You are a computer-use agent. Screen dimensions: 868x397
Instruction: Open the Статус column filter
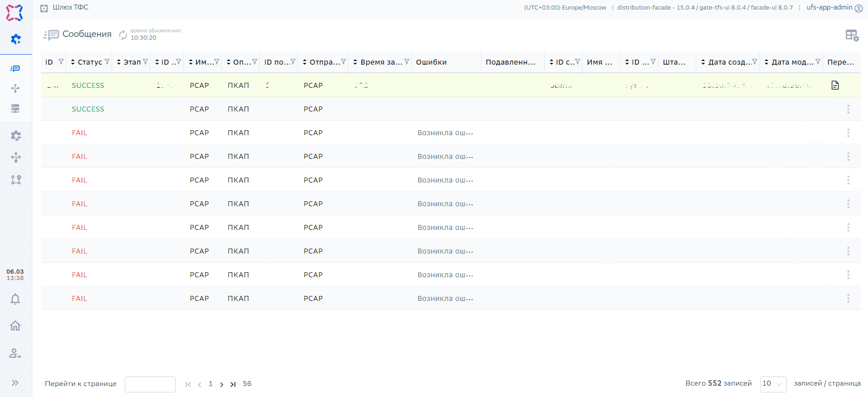pyautogui.click(x=107, y=62)
